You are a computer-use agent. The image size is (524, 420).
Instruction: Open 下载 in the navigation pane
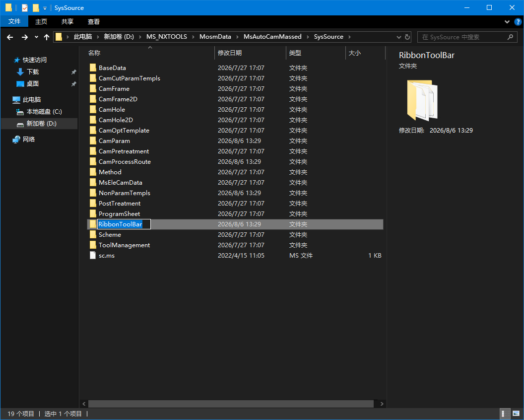click(33, 72)
